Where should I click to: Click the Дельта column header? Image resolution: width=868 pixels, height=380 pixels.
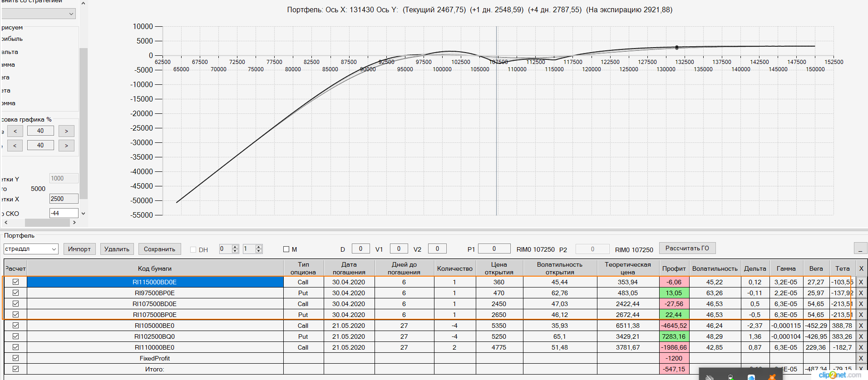point(755,268)
